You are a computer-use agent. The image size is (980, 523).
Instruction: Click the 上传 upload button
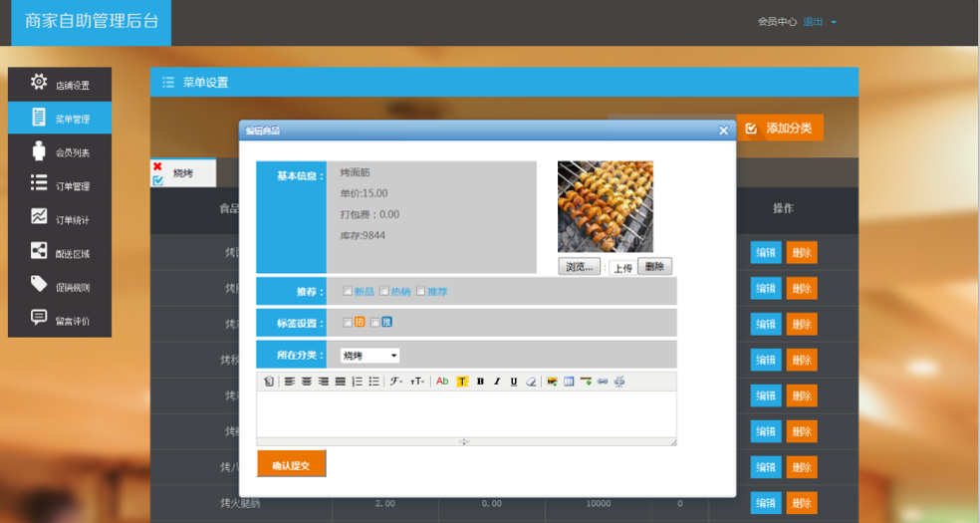pyautogui.click(x=623, y=268)
